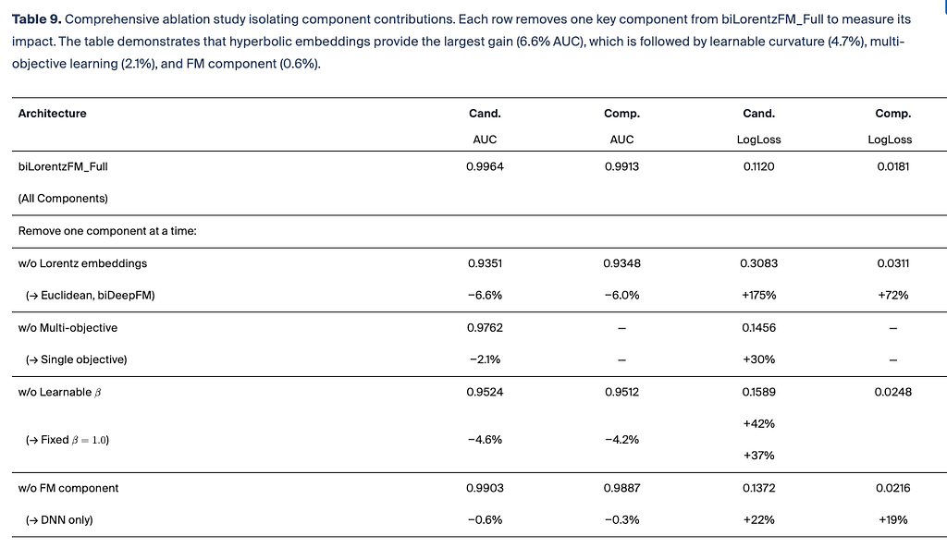Image resolution: width=947 pixels, height=560 pixels.
Task: Select the −2.1% AUC change cell
Action: coord(485,359)
